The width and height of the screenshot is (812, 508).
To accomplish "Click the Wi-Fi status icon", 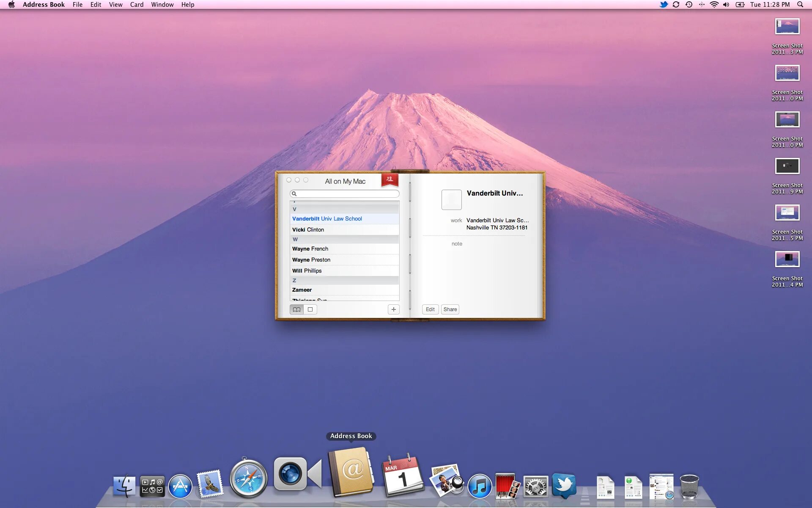I will [714, 5].
